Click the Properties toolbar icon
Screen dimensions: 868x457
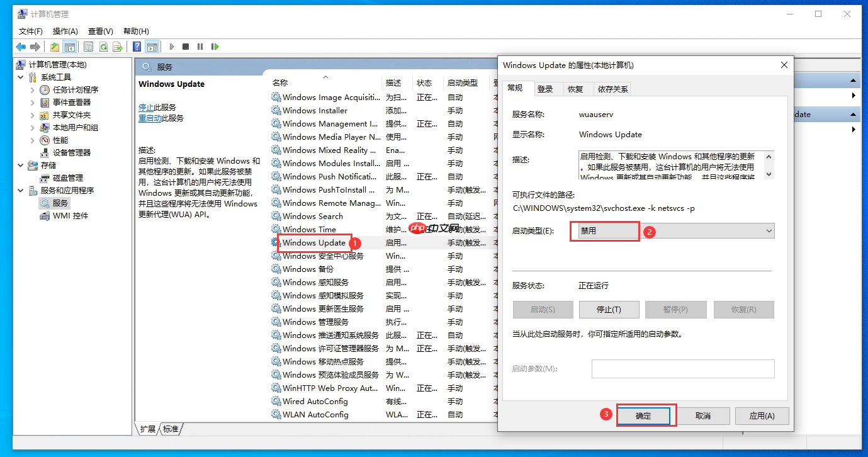click(88, 47)
